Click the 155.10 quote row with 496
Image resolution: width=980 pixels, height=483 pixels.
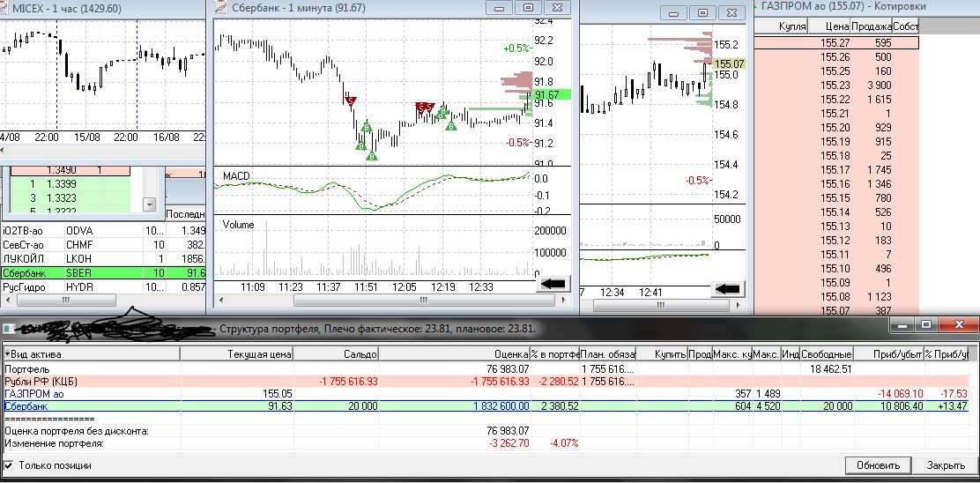[836, 269]
